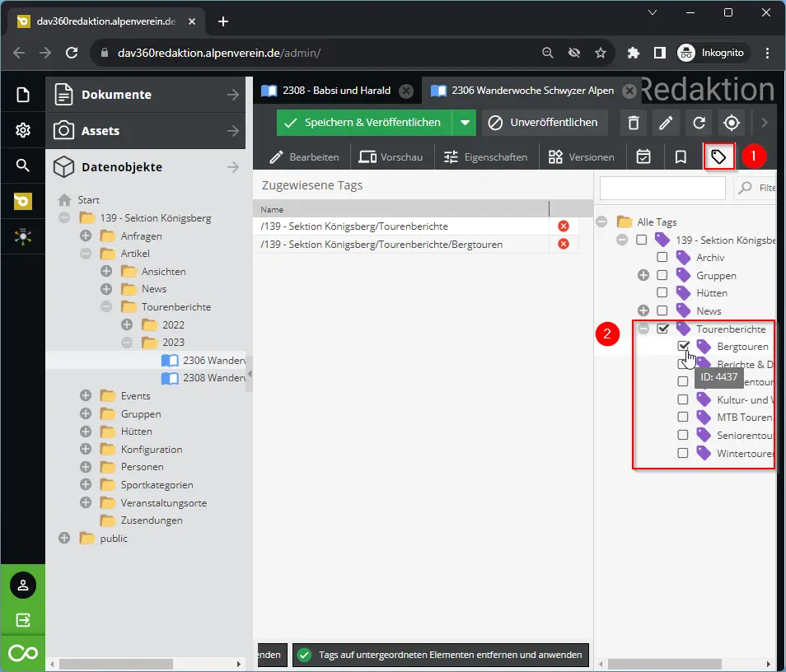Click the locate-in-tree target icon
Screen dimensions: 786x672
(x=732, y=123)
